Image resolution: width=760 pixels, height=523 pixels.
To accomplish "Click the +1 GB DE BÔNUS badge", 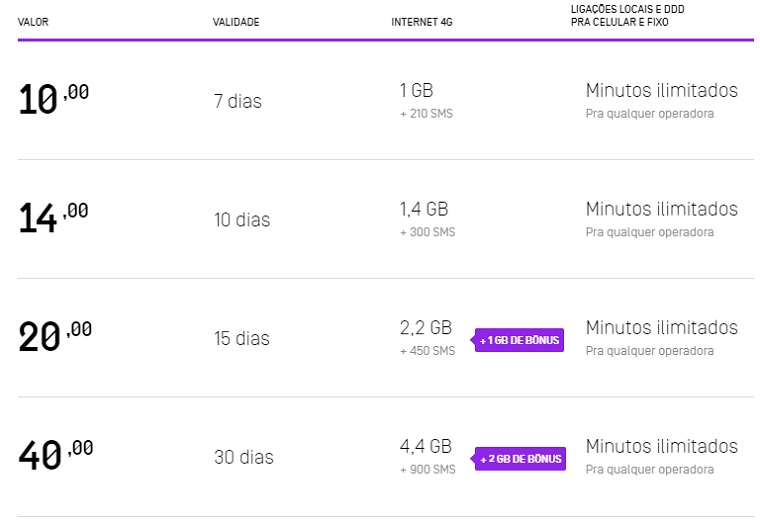I will pos(519,341).
